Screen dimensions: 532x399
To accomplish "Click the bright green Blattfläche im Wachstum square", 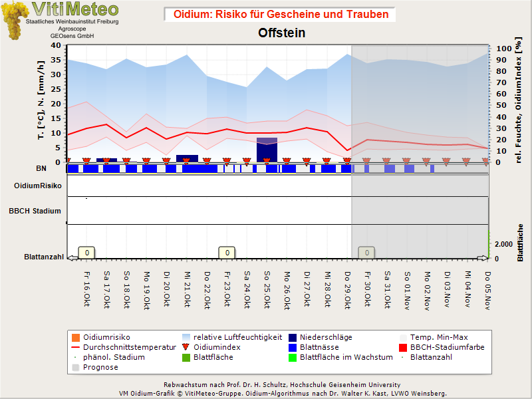I will coord(293,358).
